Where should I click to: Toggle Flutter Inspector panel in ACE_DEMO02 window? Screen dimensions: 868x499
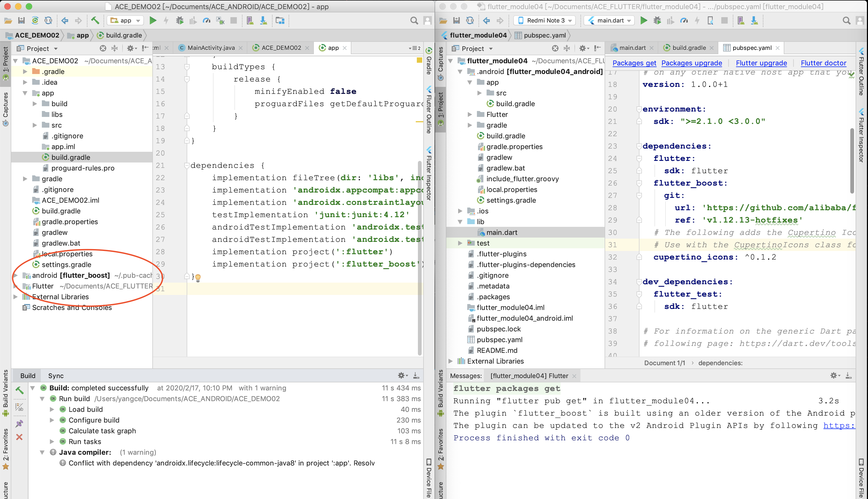(x=429, y=173)
